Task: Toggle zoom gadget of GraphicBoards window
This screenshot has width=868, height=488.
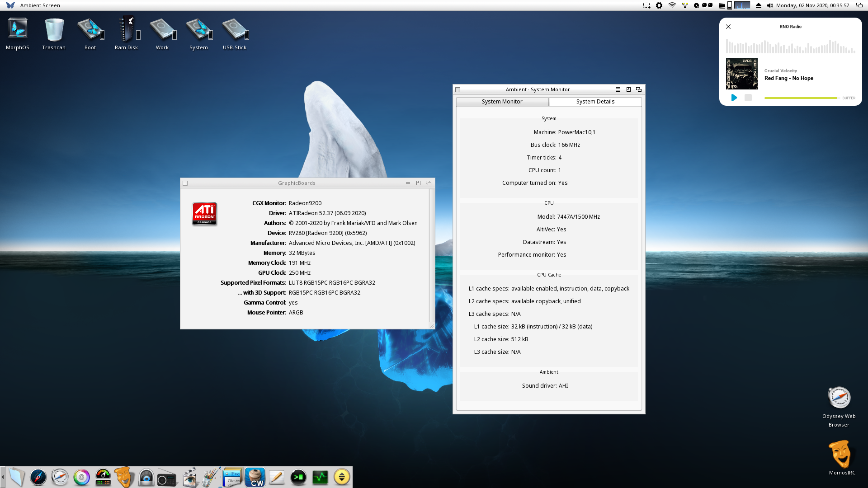Action: [418, 183]
